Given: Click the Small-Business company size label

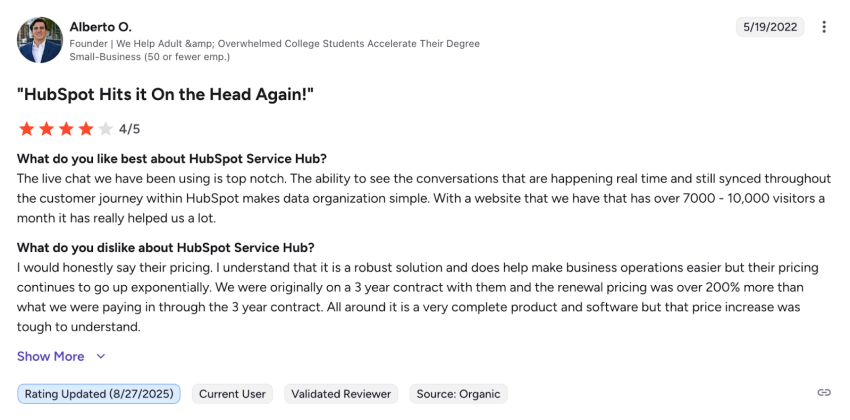Looking at the screenshot, I should pos(149,57).
